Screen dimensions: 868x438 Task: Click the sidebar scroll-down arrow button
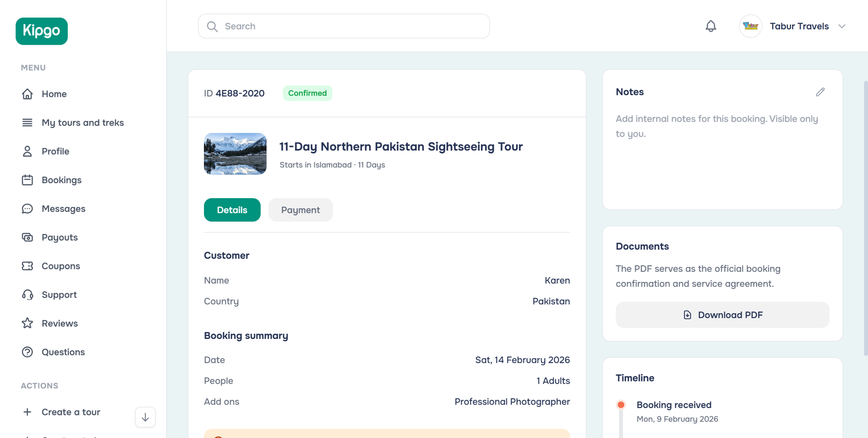pyautogui.click(x=145, y=417)
